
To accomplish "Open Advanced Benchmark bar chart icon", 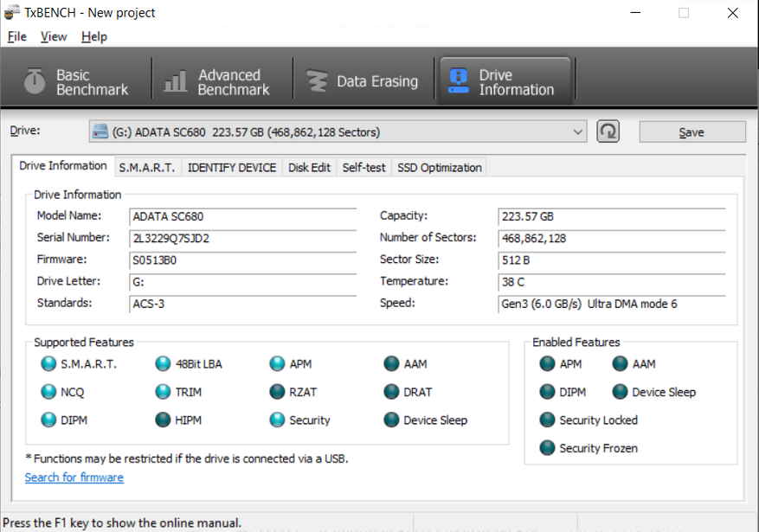I will [175, 80].
